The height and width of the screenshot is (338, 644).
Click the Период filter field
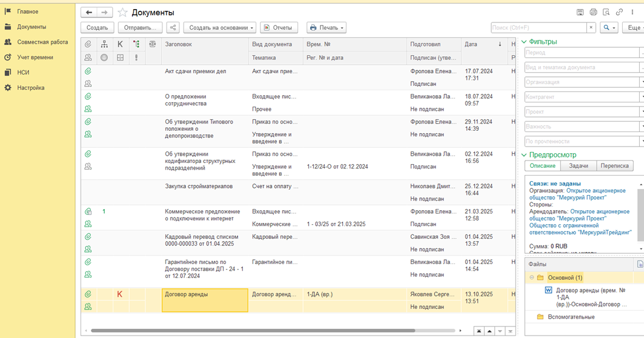coord(582,53)
